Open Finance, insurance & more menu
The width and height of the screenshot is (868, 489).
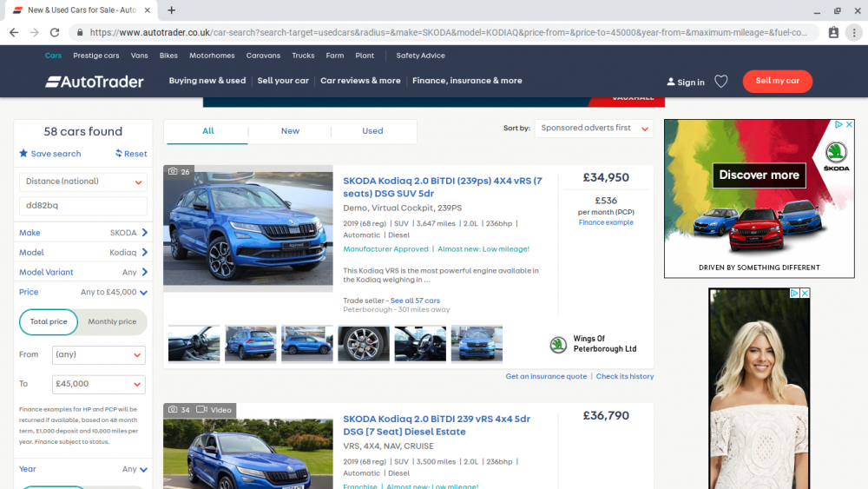coord(467,81)
